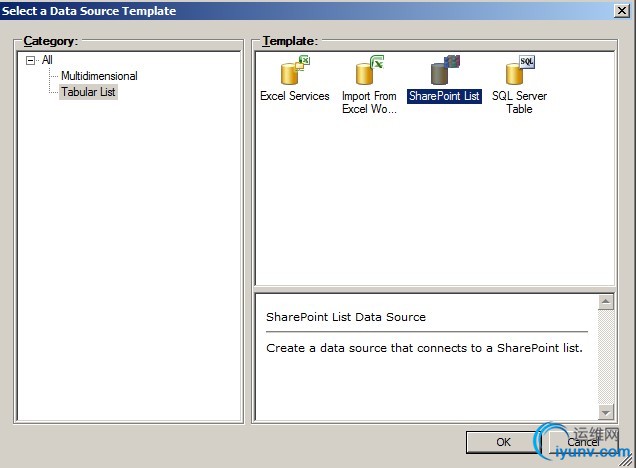This screenshot has width=636, height=468.
Task: Click the OK button
Action: click(503, 442)
